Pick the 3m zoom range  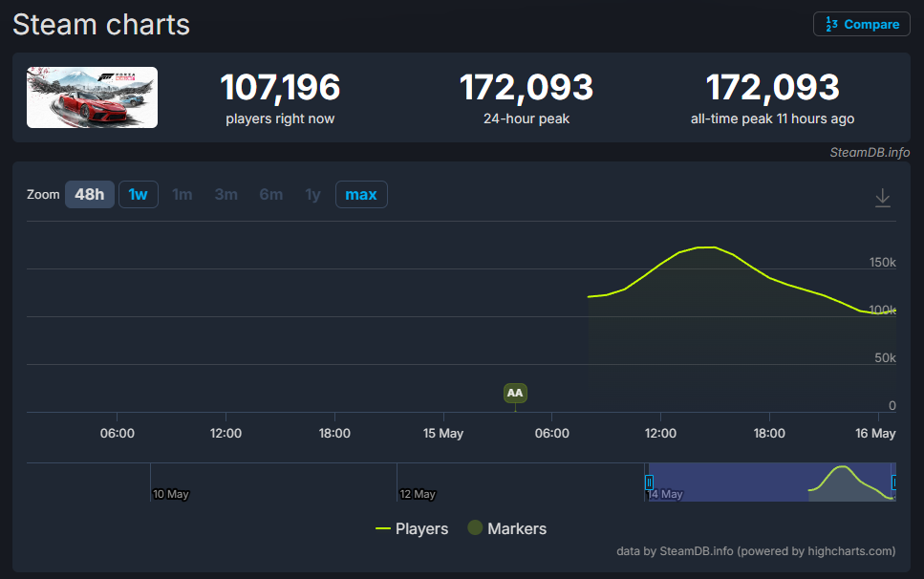[226, 194]
